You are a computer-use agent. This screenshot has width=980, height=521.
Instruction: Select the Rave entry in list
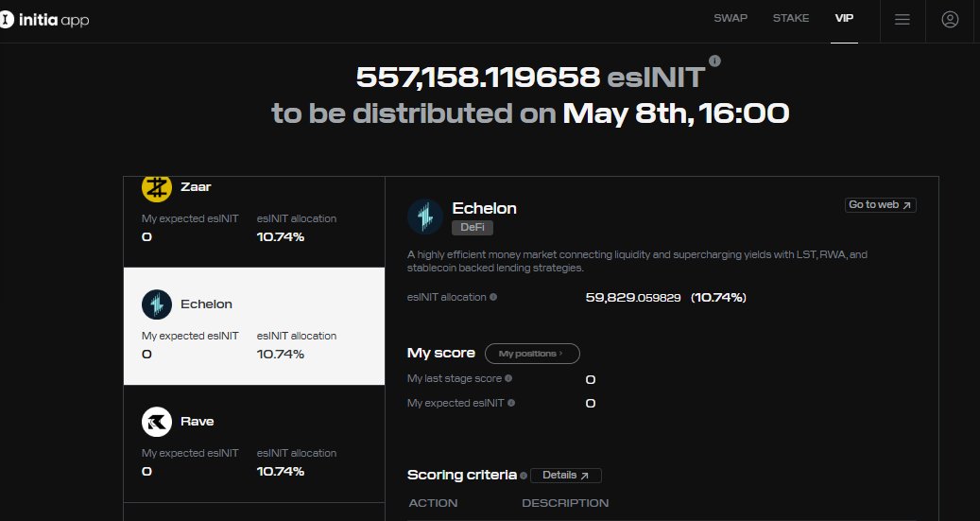pyautogui.click(x=253, y=443)
